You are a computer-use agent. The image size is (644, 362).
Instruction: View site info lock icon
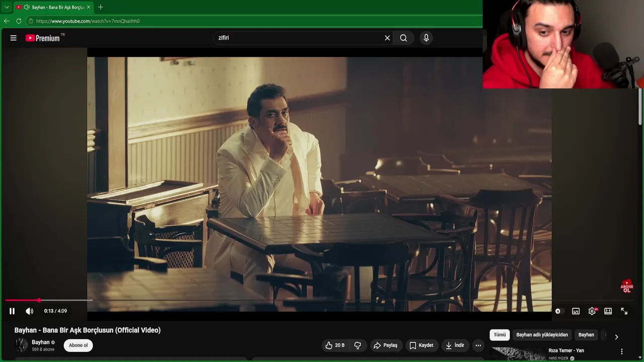(x=31, y=21)
